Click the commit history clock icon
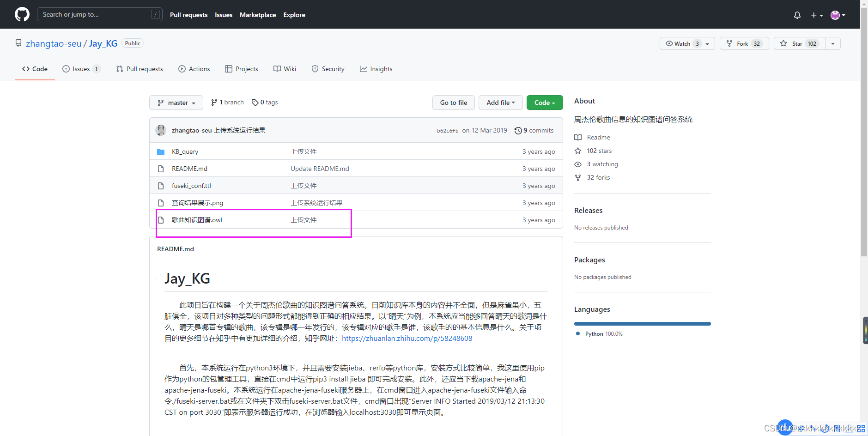Screen dimensions: 868x436 click(x=518, y=131)
